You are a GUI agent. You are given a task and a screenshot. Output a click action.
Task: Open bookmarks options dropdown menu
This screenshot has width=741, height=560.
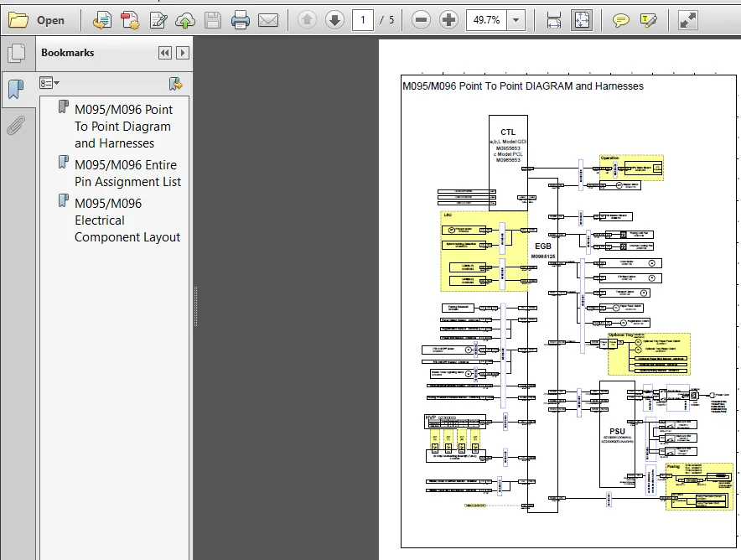pos(49,83)
